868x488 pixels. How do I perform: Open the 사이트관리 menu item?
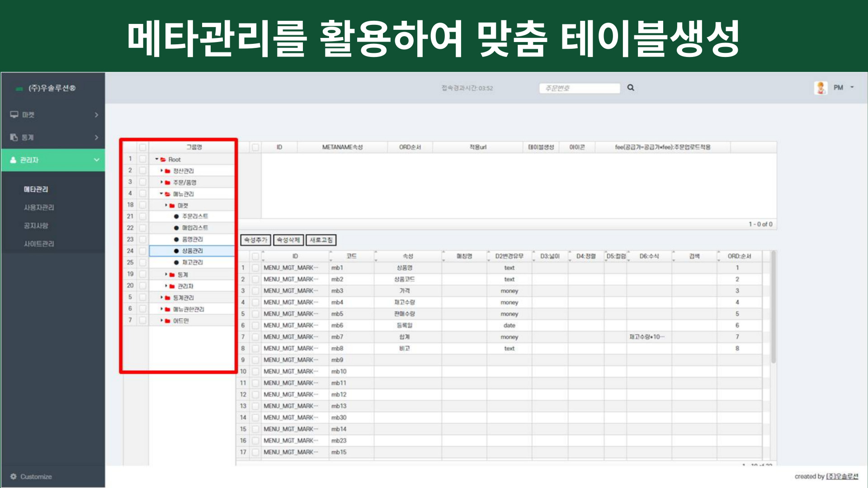tap(39, 244)
